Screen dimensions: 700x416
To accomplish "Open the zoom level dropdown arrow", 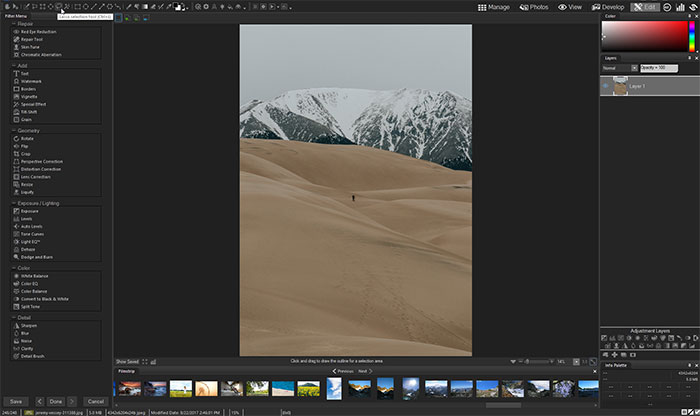I will [x=576, y=362].
